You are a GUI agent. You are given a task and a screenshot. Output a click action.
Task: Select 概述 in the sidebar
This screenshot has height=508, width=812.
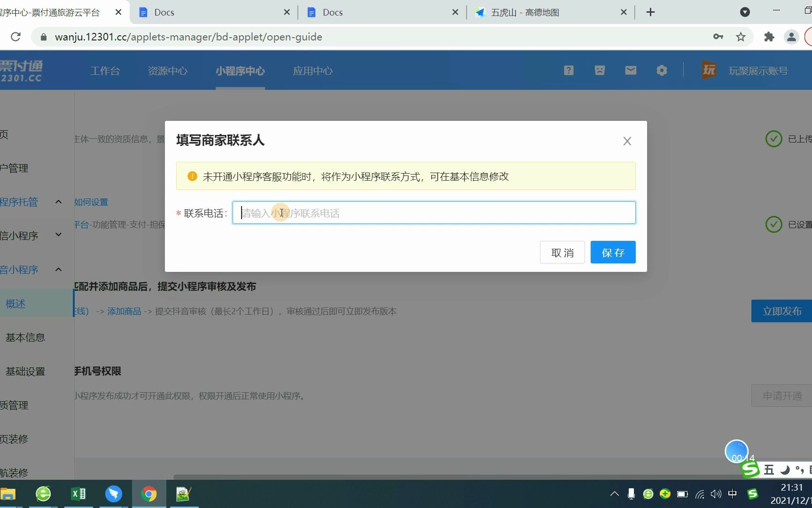[x=37, y=303]
